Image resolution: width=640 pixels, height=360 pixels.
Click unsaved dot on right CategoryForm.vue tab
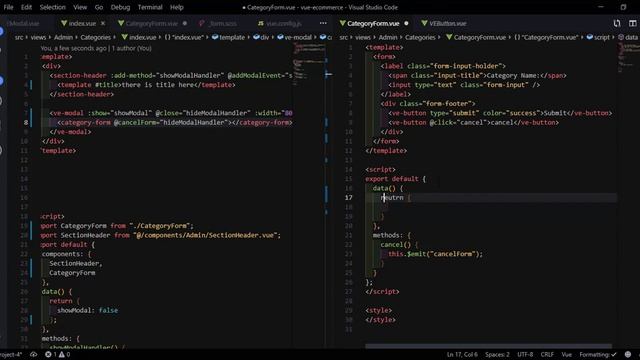[406, 24]
